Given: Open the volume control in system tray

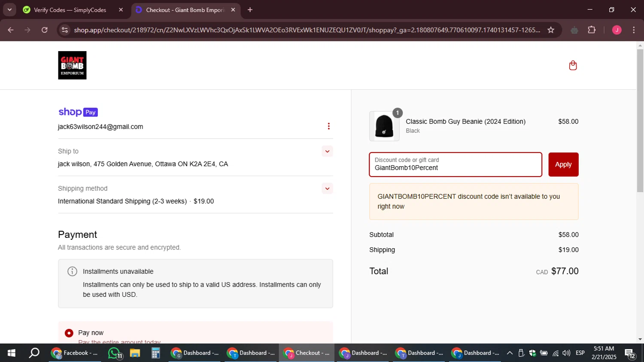Looking at the screenshot, I should coord(566,353).
